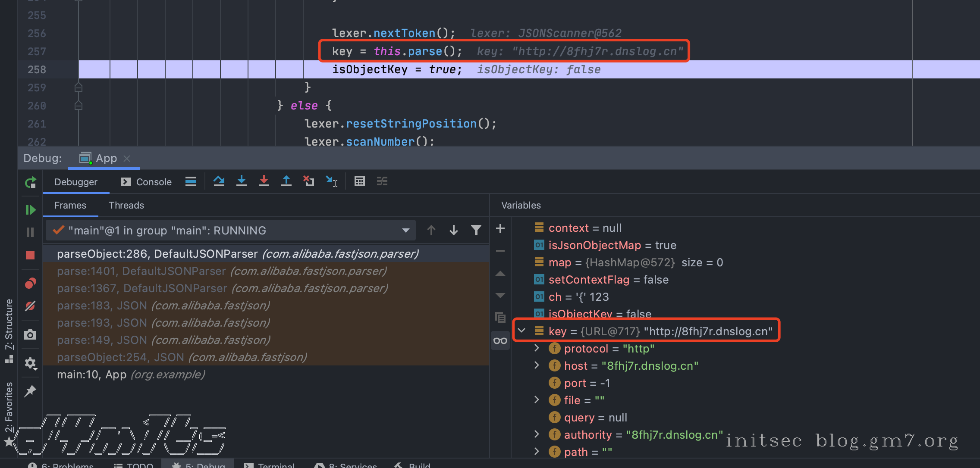Toggle the frames filter funnel icon
Image resolution: width=980 pixels, height=468 pixels.
coord(476,231)
